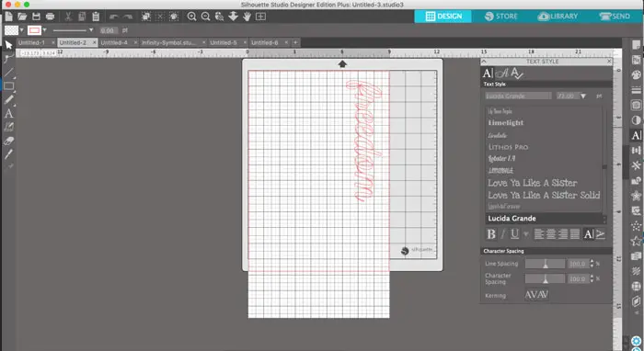The image size is (644, 351).
Task: Paste from clipboard icon in the toolbar
Action: click(x=96, y=17)
